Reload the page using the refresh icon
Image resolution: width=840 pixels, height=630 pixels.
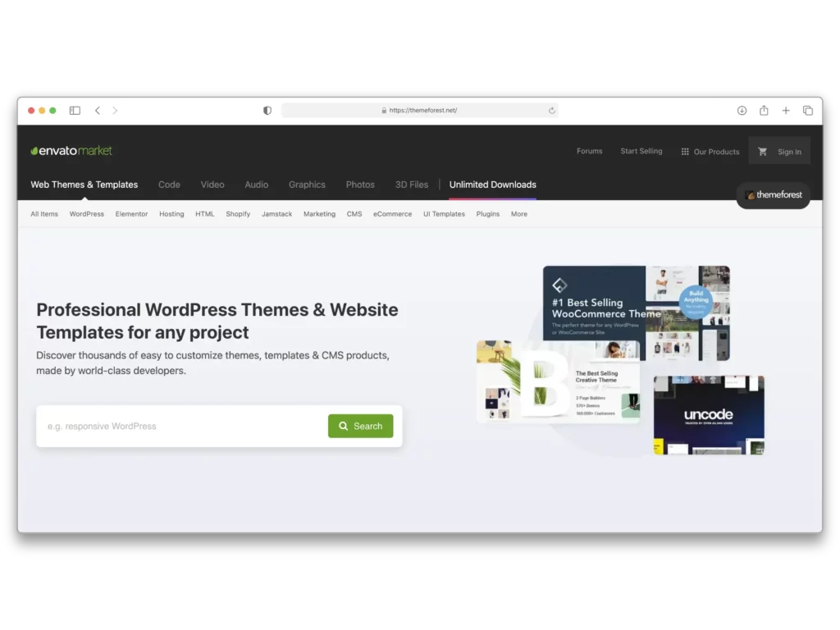click(x=551, y=111)
